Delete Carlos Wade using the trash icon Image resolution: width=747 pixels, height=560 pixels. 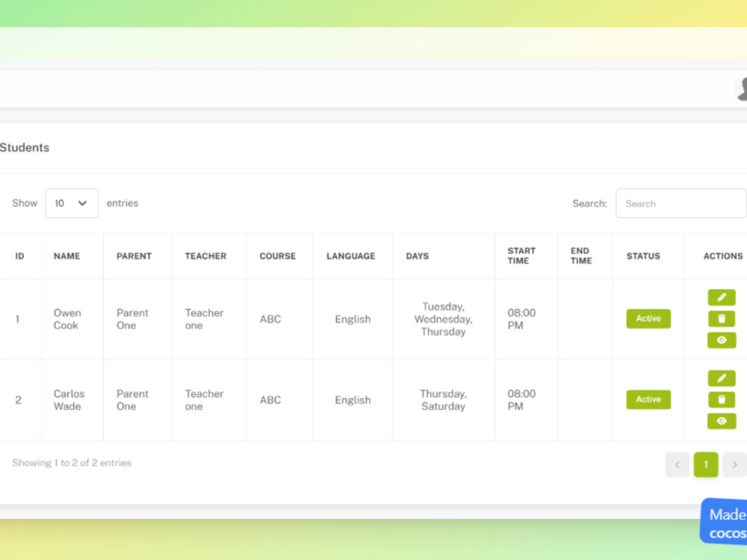[x=722, y=399]
